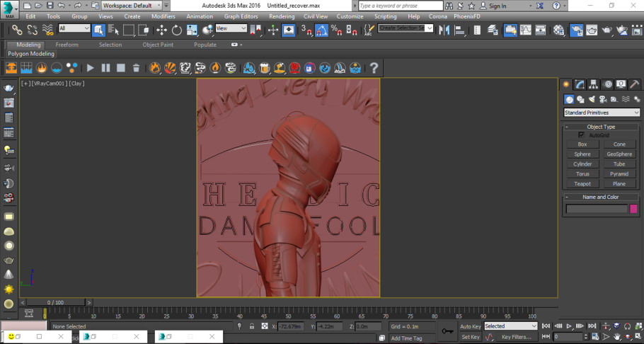Click the Bind to Space Warp icon

point(48,30)
